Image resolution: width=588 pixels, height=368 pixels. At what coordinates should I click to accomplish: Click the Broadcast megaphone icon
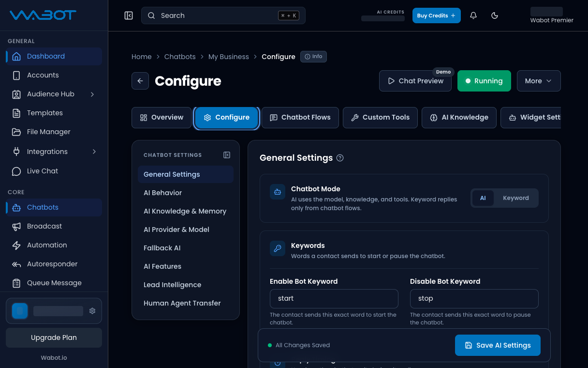pyautogui.click(x=16, y=226)
